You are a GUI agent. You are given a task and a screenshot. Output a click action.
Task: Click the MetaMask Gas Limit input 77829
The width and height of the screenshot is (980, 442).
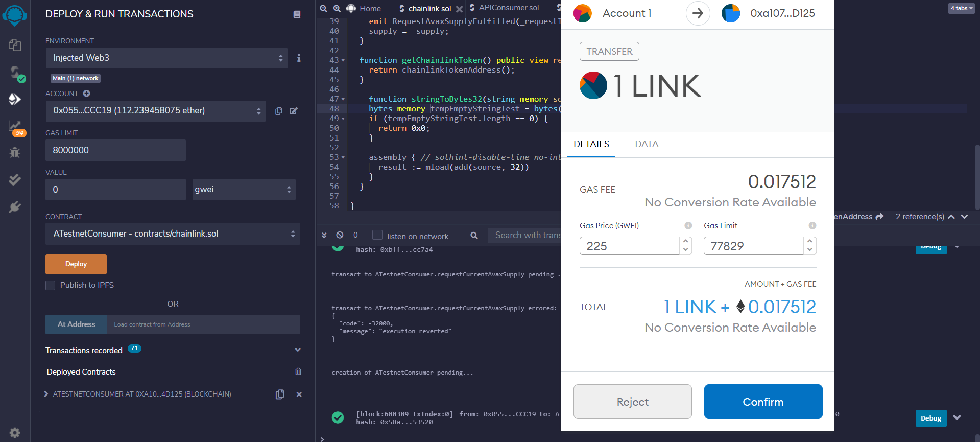point(754,246)
